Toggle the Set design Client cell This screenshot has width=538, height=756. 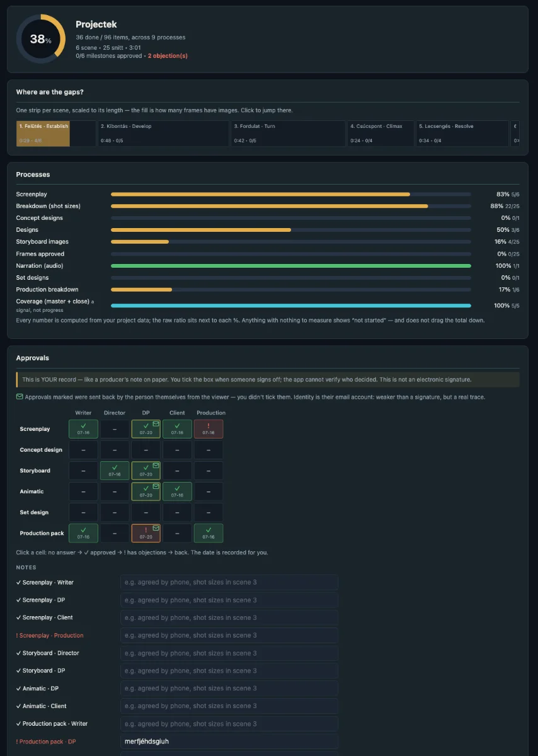pos(177,512)
